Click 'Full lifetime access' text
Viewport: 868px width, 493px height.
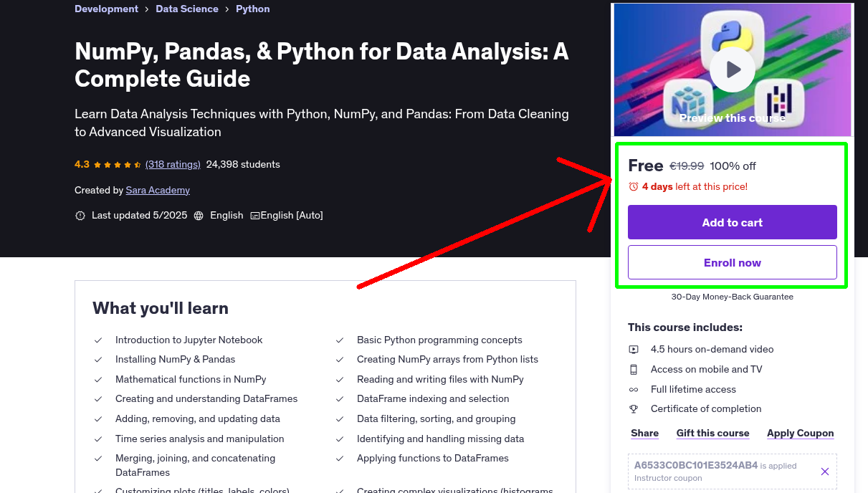693,389
